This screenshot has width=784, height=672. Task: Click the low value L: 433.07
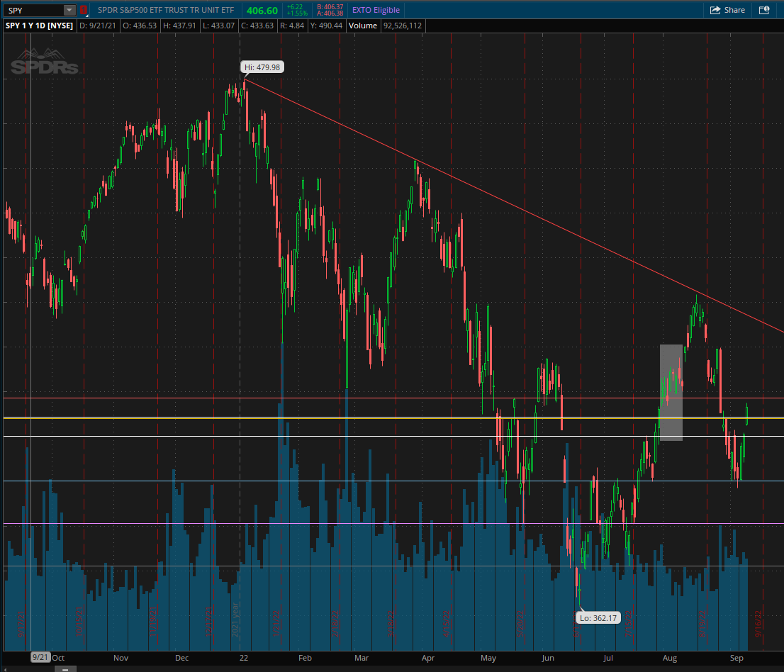coord(218,26)
